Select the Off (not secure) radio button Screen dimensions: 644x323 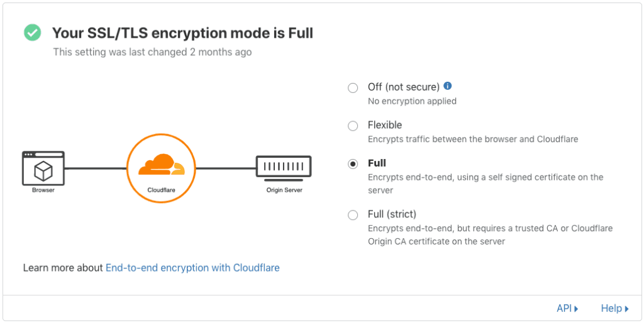coord(353,88)
